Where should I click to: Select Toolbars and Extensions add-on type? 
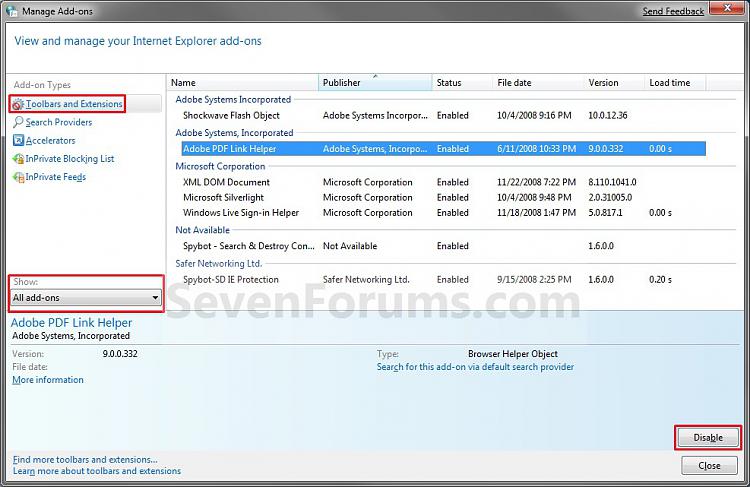74,104
